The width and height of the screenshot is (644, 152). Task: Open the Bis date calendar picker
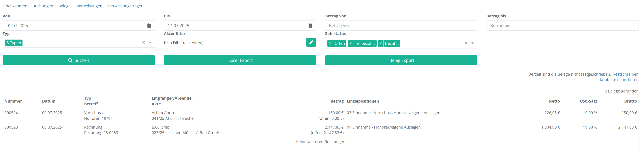point(310,25)
